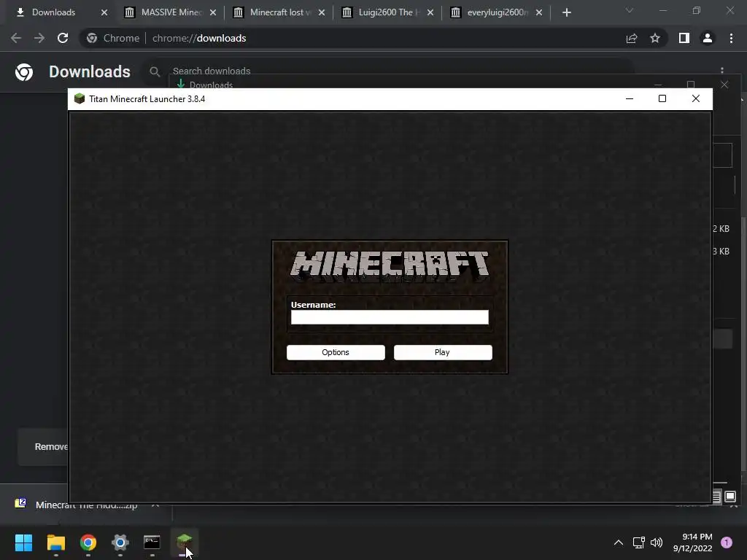Viewport: 747px width, 560px height.
Task: Open the Chrome profile icon
Action: coord(708,38)
